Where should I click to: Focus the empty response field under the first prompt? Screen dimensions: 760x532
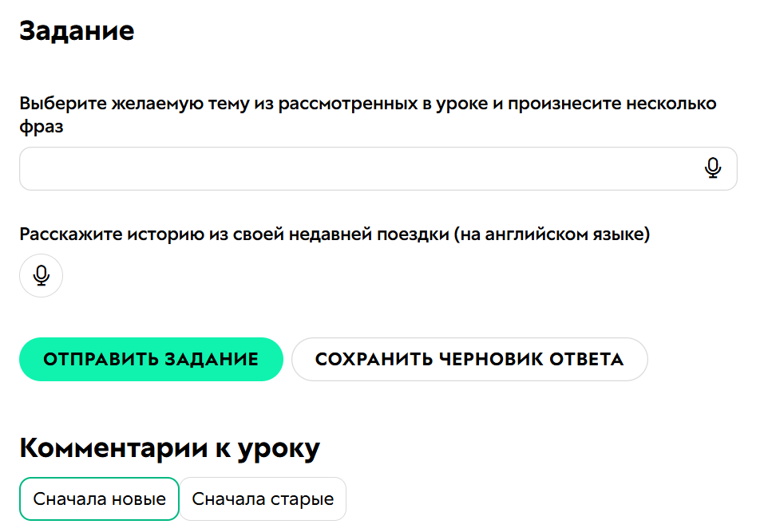pos(319,167)
